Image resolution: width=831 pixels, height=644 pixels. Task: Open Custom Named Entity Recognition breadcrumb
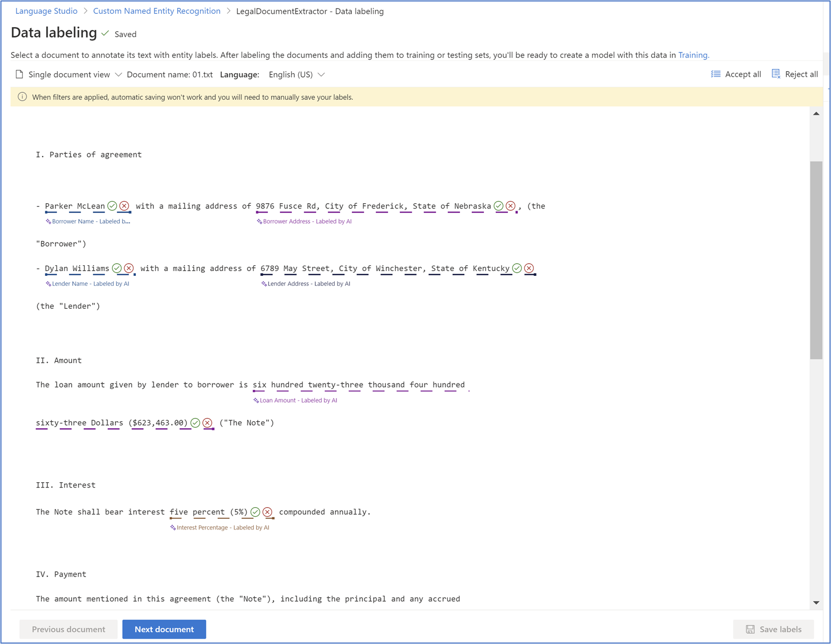pos(157,11)
